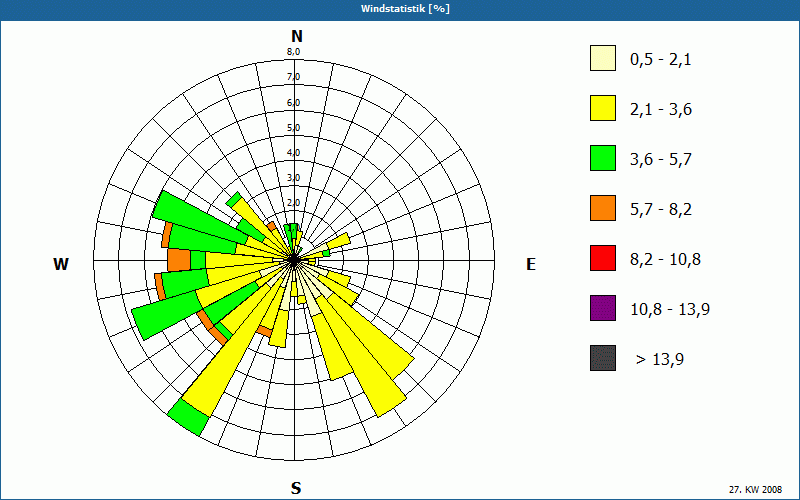Click the legend label 3,6 - 5,7
Viewport: 800px width, 500px height.
(661, 160)
